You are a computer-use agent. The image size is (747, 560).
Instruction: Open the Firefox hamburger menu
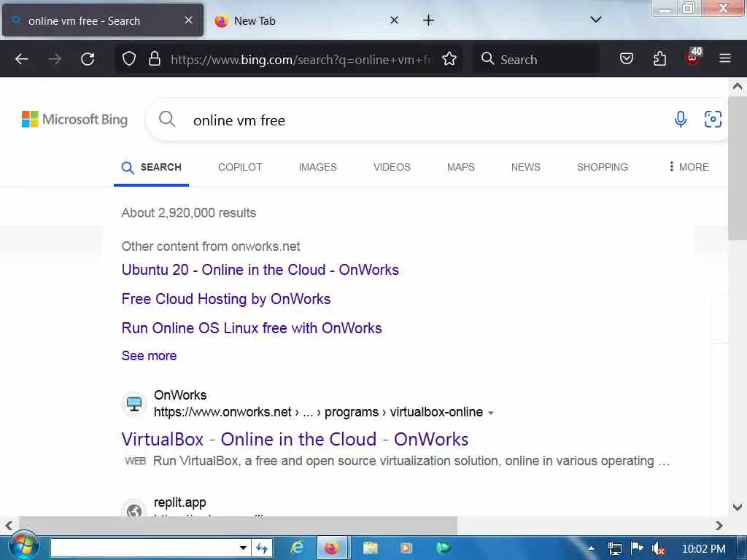(725, 58)
